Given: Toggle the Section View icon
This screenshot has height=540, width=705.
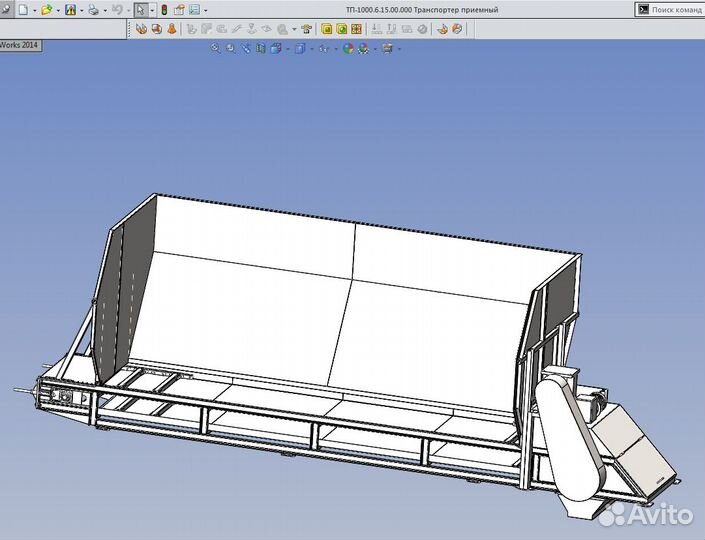Looking at the screenshot, I should tap(260, 48).
